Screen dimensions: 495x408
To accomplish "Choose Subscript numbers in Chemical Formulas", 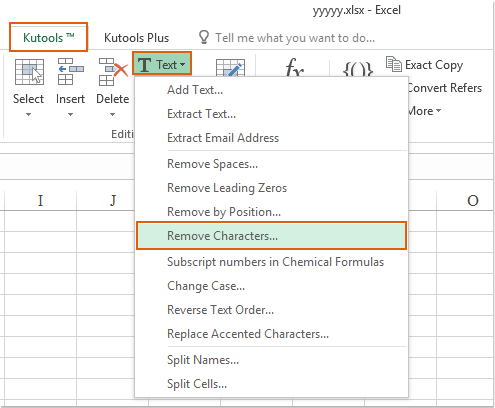I will (271, 262).
